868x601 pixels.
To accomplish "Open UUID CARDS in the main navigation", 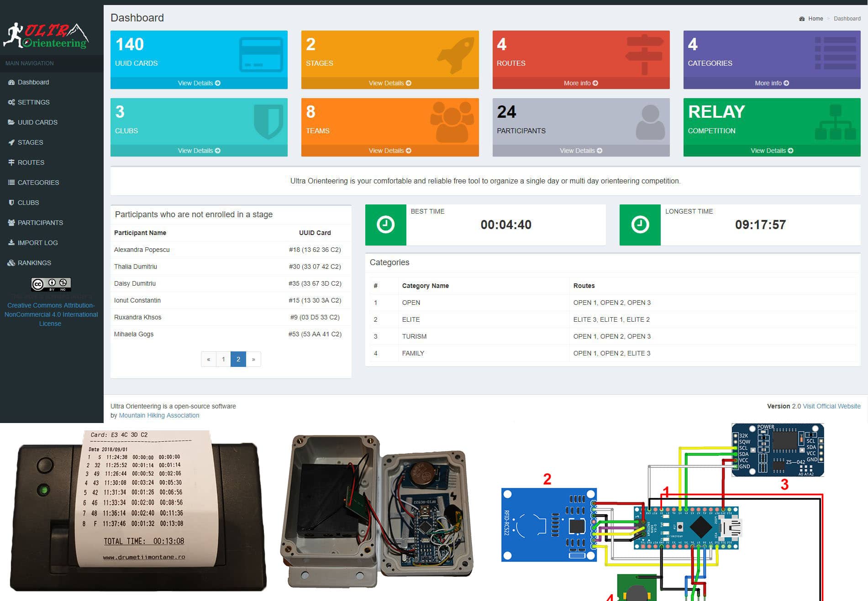I will coord(52,122).
